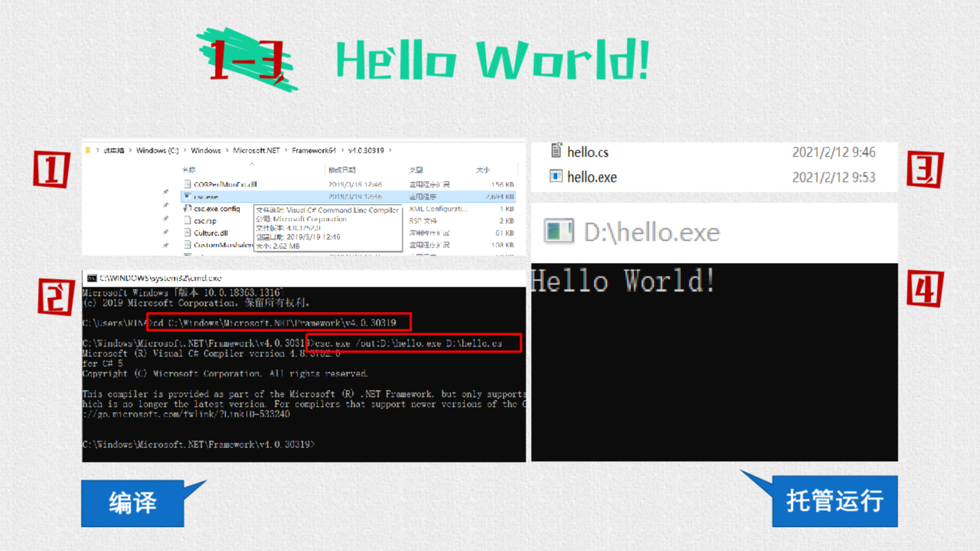
Task: Click the cmd.exe title bar icon
Action: pyautogui.click(x=92, y=278)
